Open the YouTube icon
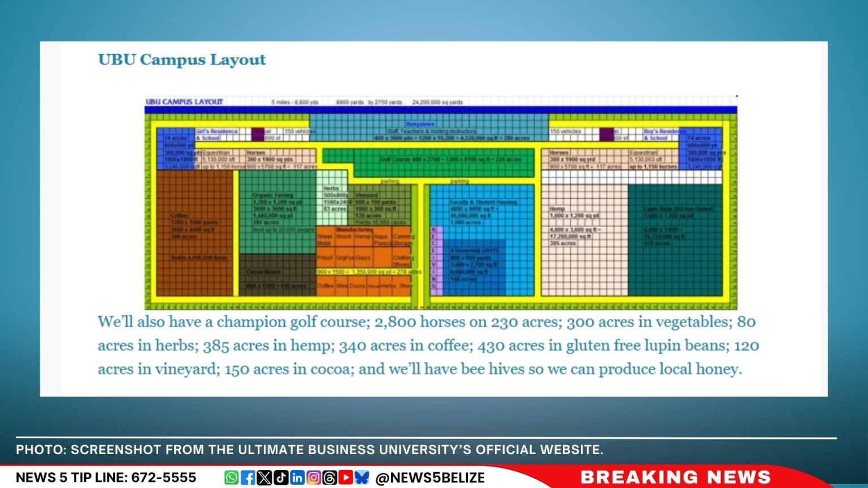Screen dimensions: 868x488 [346, 477]
